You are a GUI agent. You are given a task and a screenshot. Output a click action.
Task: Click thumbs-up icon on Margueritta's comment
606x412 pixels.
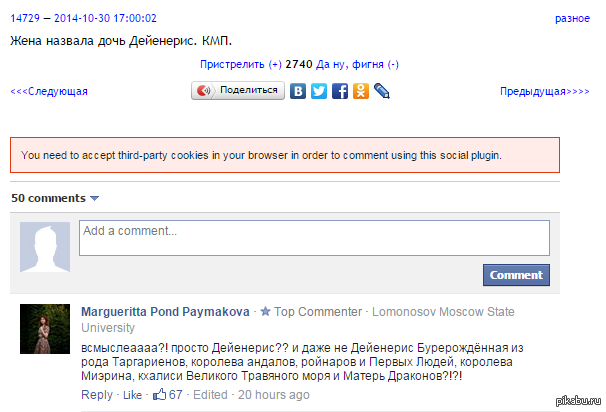159,395
